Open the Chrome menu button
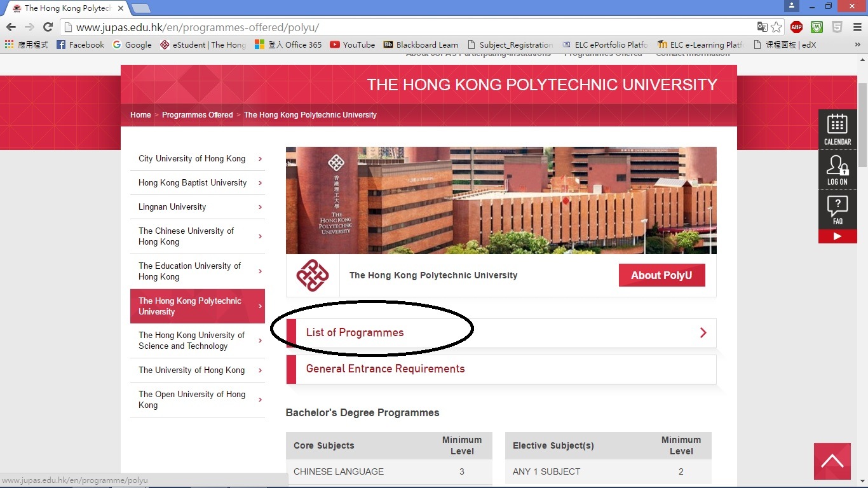 [856, 27]
